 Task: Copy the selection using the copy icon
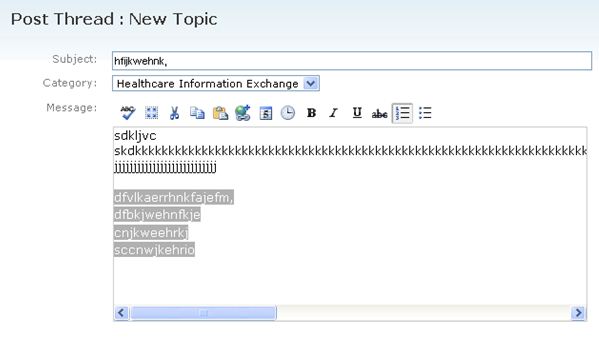(197, 113)
